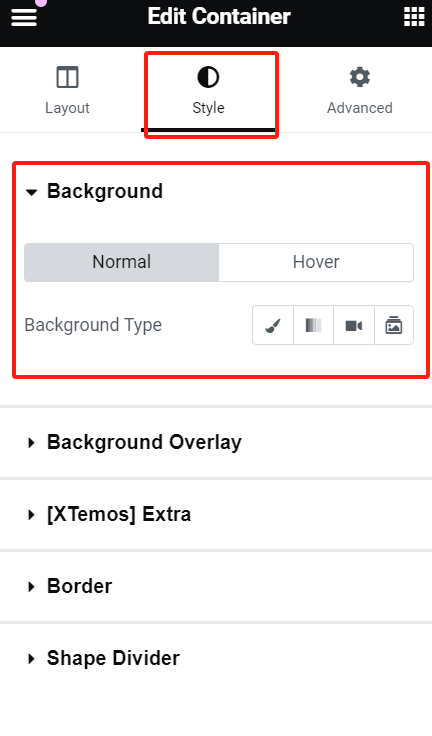Select Video background type
This screenshot has height=736, width=432.
tap(354, 325)
